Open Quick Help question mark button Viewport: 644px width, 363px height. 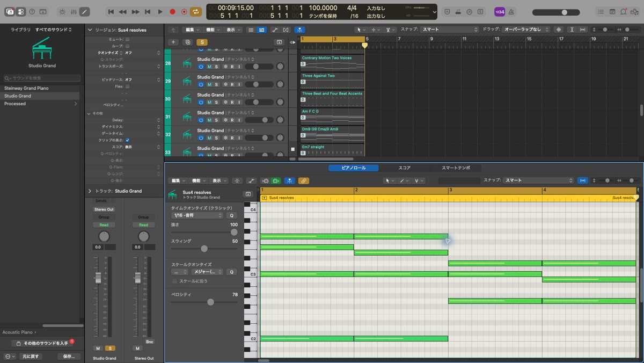coord(32,12)
